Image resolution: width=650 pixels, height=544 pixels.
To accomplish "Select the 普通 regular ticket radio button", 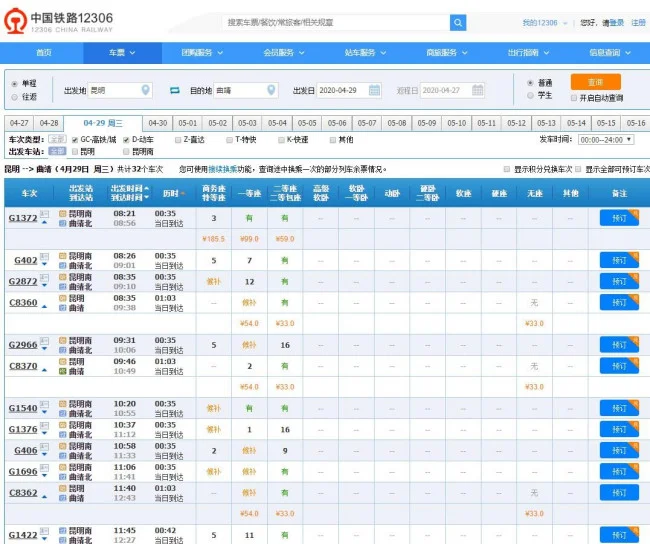I will pyautogui.click(x=530, y=83).
